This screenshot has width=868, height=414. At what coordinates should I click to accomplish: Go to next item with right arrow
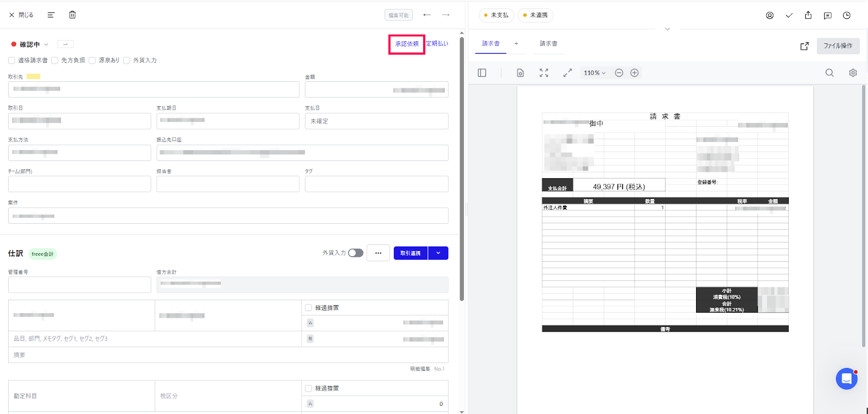446,15
